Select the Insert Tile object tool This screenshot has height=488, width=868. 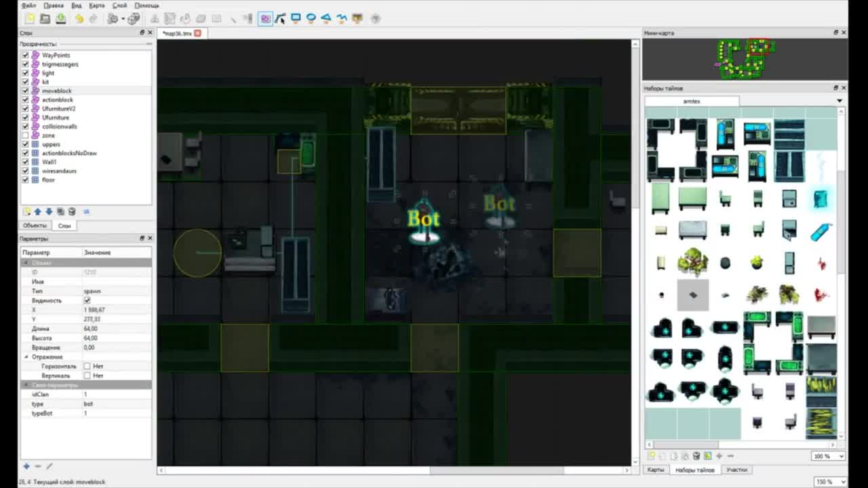tap(357, 18)
